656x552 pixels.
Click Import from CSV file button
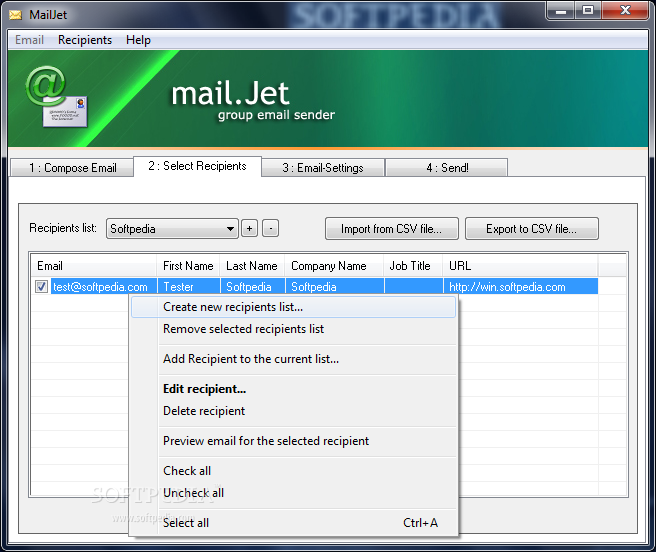(x=392, y=229)
